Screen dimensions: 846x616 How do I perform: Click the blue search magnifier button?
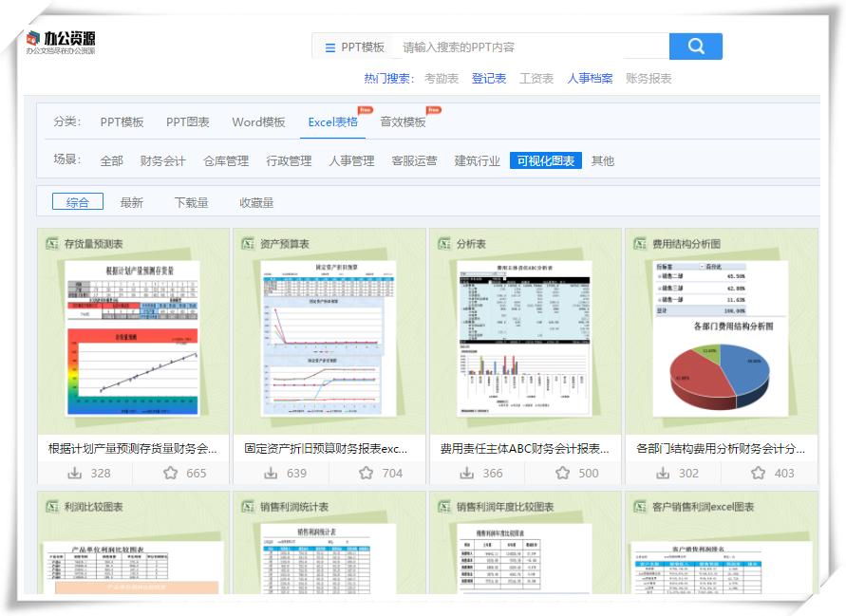[x=694, y=46]
